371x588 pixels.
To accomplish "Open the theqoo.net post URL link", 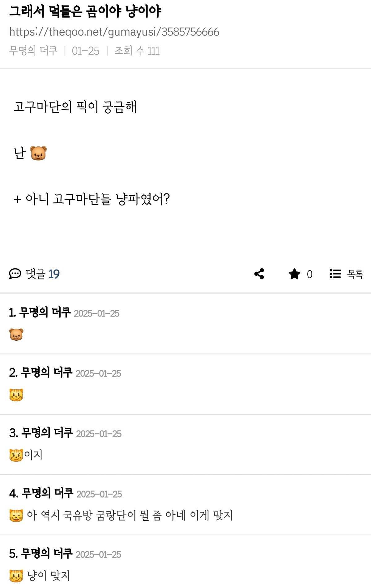I will point(114,32).
